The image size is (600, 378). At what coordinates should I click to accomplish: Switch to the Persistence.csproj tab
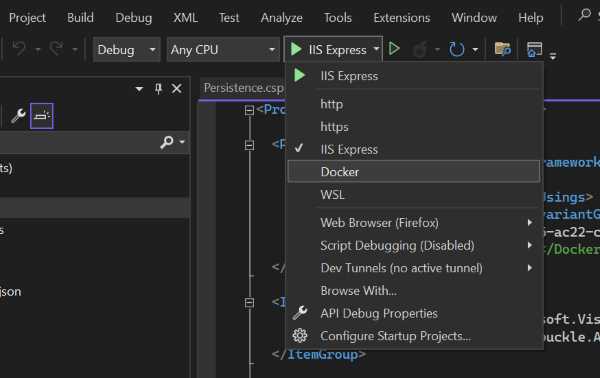243,88
